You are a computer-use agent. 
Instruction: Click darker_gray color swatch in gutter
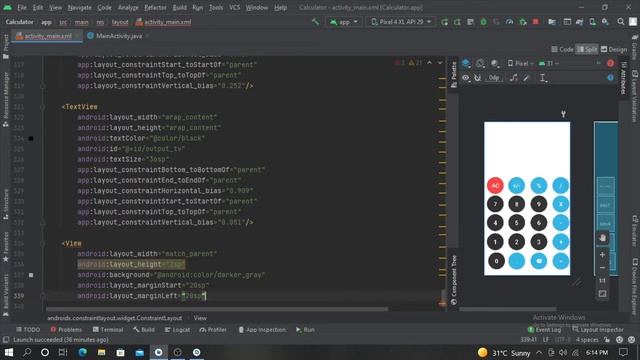31,275
